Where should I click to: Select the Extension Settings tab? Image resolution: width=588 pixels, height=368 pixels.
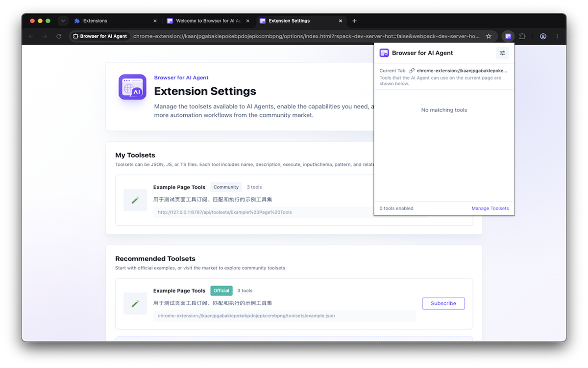coord(301,21)
